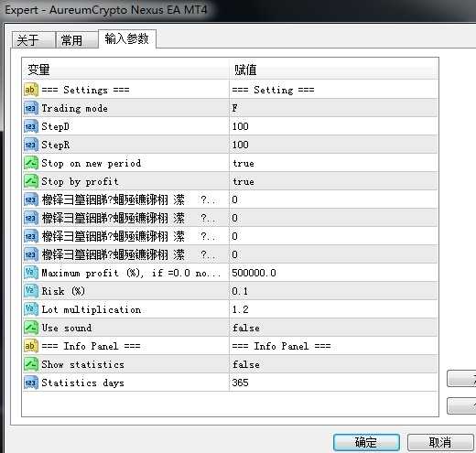The width and height of the screenshot is (476, 453).
Task: Edit Maximum profit value 500000.0
Action: [333, 273]
